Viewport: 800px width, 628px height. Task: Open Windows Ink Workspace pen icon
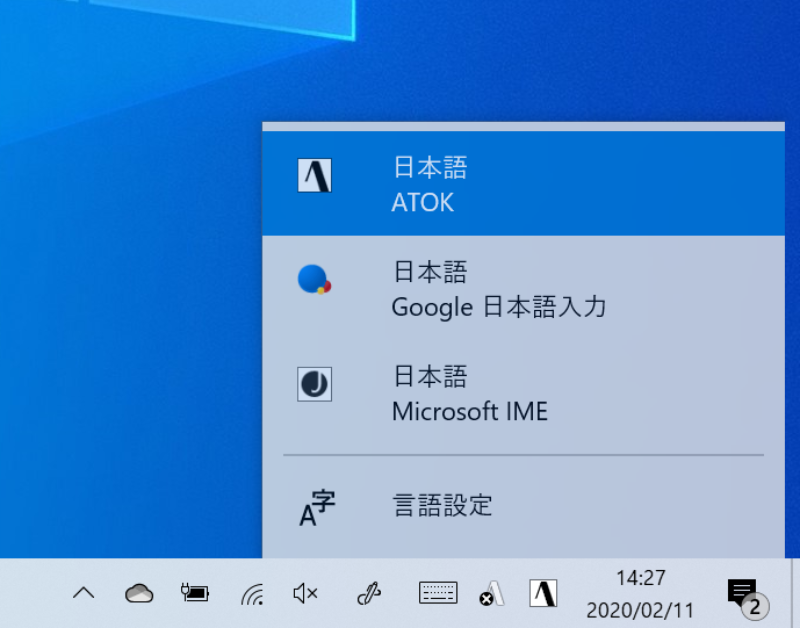369,594
